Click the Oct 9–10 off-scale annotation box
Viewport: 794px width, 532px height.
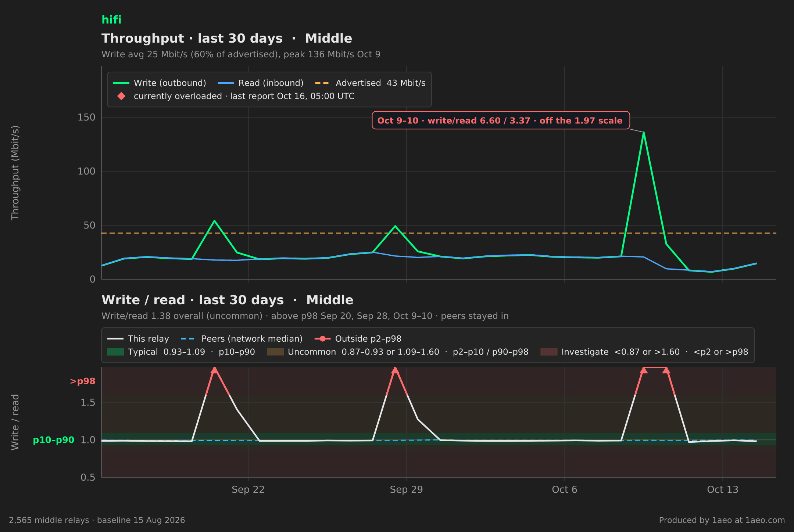tap(501, 121)
